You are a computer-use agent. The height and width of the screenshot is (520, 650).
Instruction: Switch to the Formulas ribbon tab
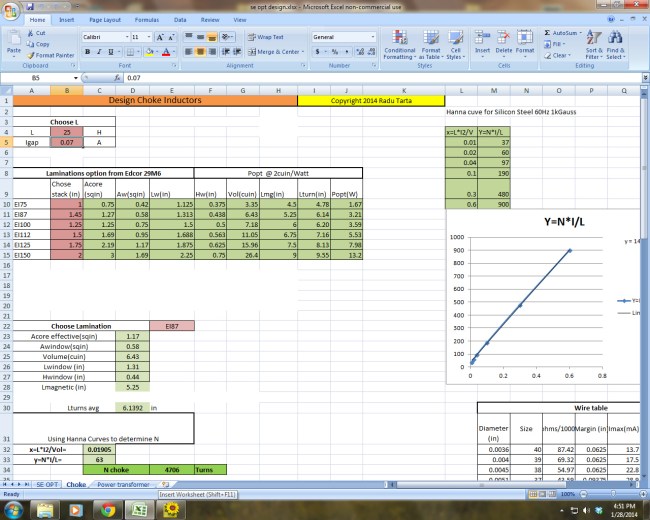[x=145, y=19]
